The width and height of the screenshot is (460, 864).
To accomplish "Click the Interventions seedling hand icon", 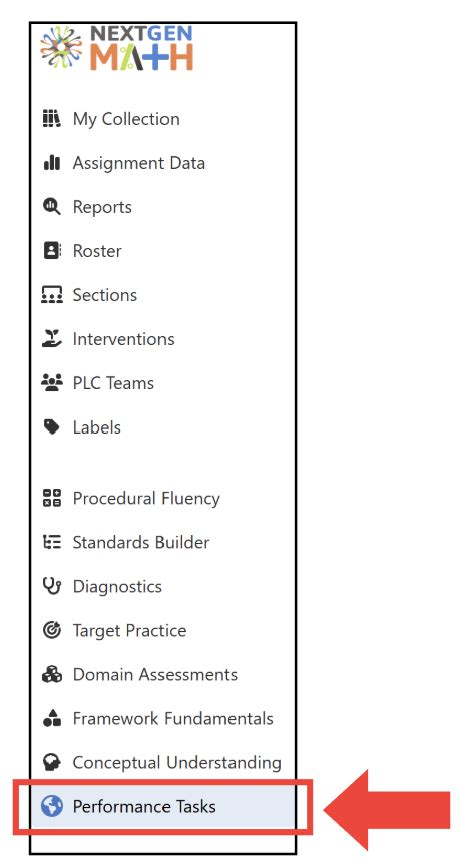I will tap(52, 338).
